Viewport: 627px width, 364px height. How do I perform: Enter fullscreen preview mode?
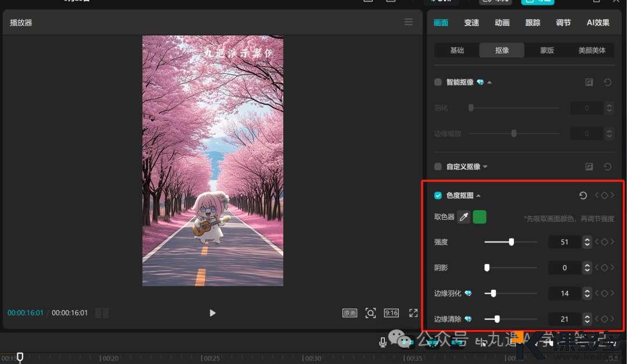click(413, 313)
